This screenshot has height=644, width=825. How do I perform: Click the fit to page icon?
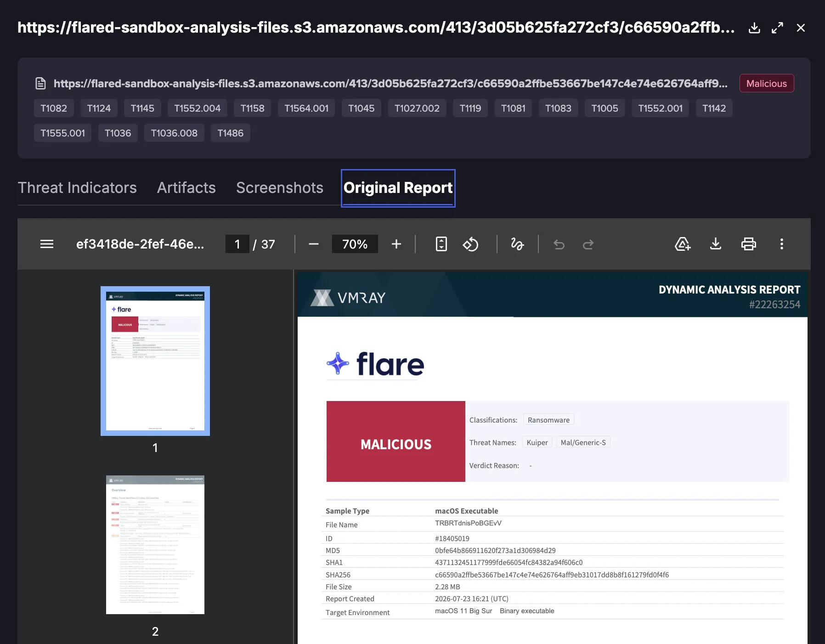pos(441,244)
